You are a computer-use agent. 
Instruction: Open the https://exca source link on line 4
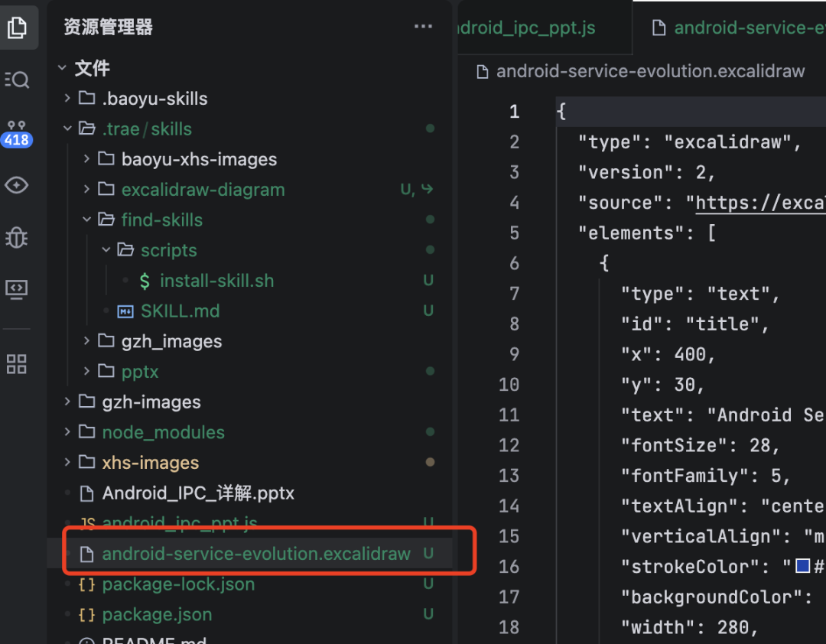coord(760,203)
